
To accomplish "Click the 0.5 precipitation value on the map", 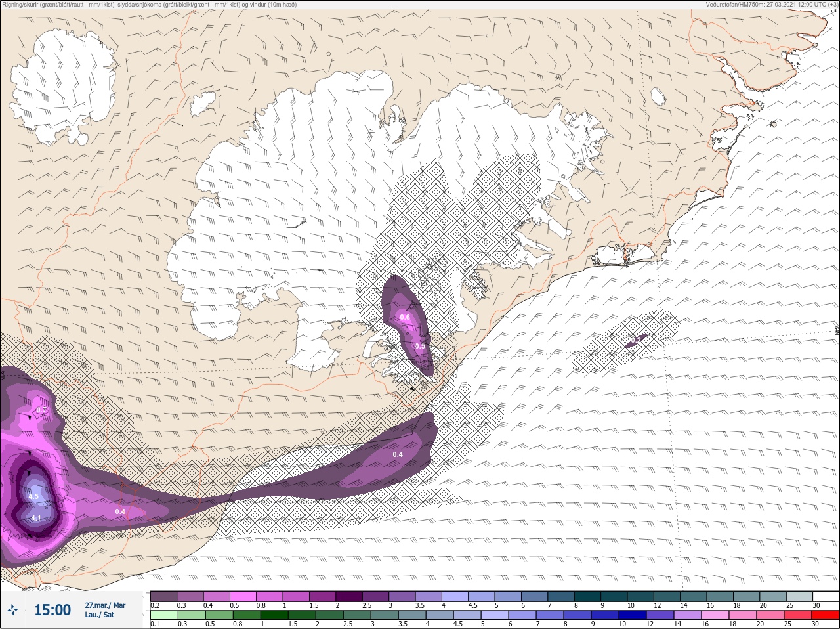I will [x=421, y=346].
